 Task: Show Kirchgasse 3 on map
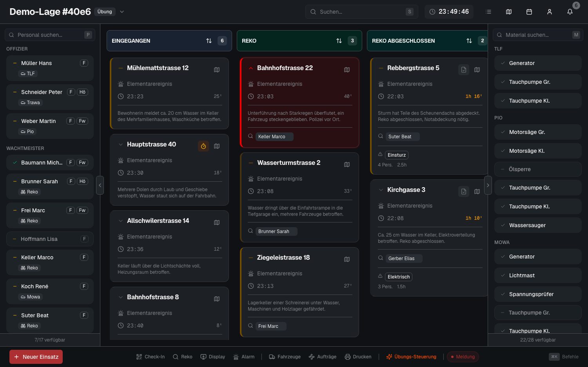477,192
